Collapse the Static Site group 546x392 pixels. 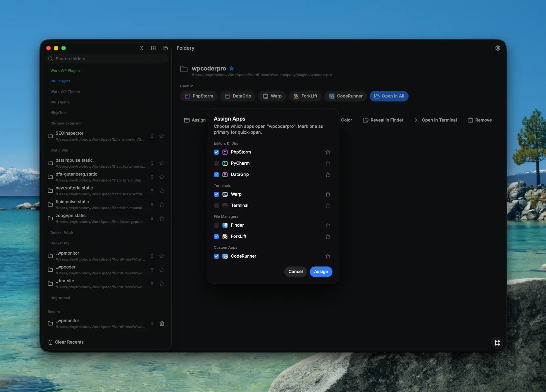coord(59,150)
